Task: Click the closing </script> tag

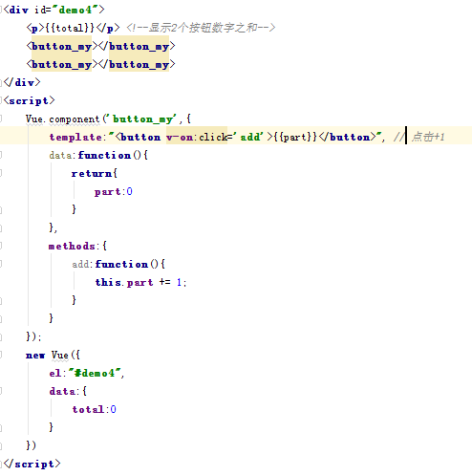Action: (32, 465)
